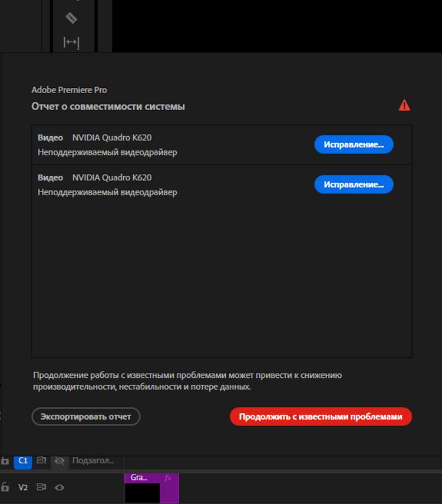442x504 pixels.
Task: Toggle the crossed-out eye visibility on the subtitle track
Action: (x=60, y=461)
